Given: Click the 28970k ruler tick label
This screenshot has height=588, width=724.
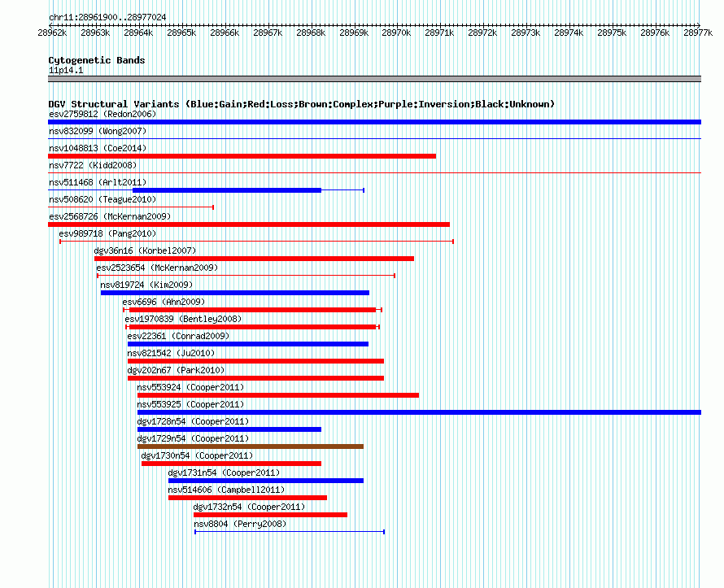Looking at the screenshot, I should (x=396, y=33).
